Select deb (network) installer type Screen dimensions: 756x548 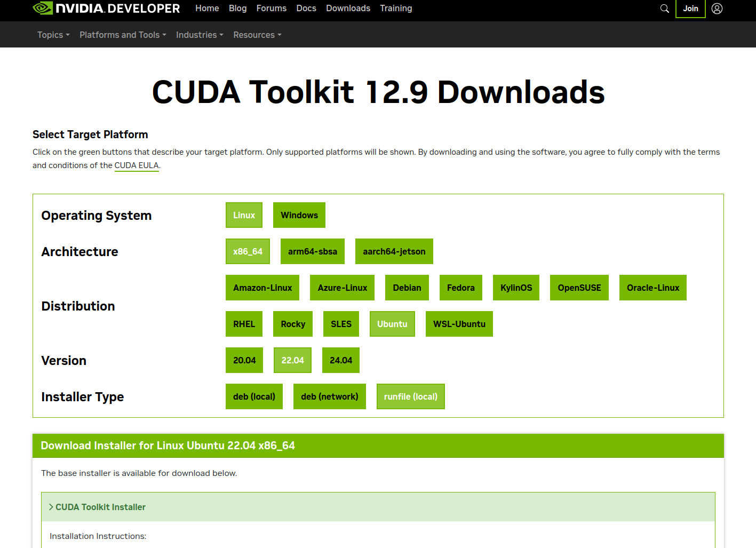click(x=330, y=396)
